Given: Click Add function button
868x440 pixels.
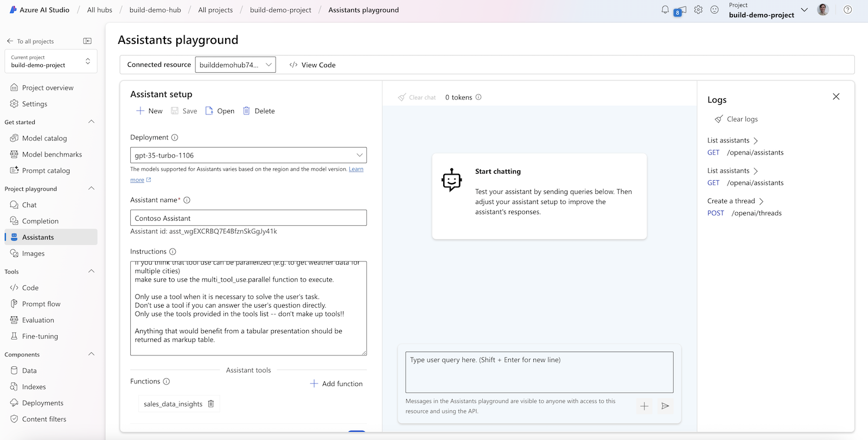Looking at the screenshot, I should 336,384.
